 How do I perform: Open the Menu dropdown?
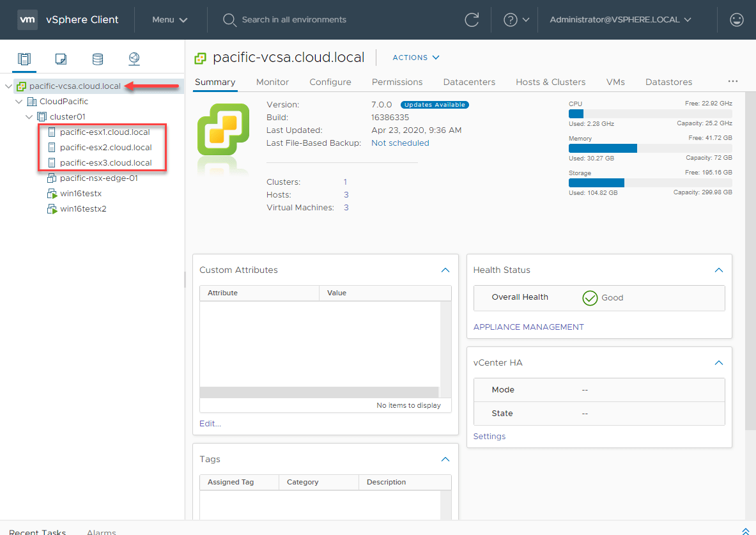tap(170, 20)
